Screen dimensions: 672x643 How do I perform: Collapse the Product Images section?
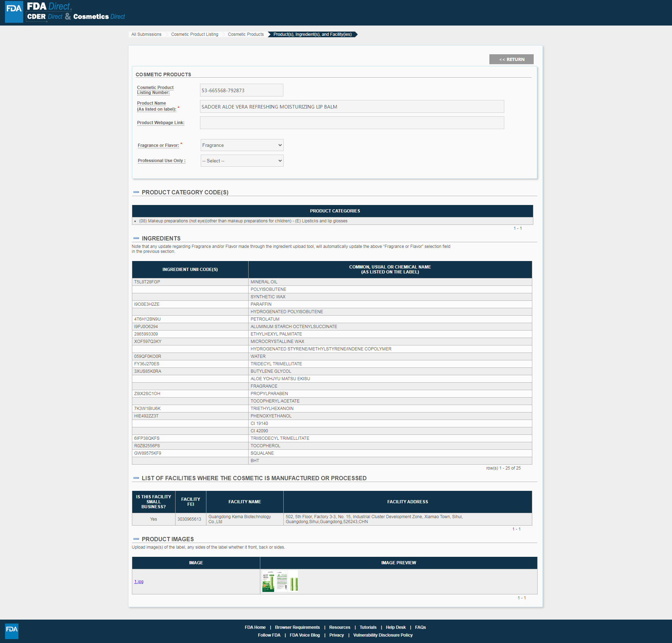tap(136, 539)
